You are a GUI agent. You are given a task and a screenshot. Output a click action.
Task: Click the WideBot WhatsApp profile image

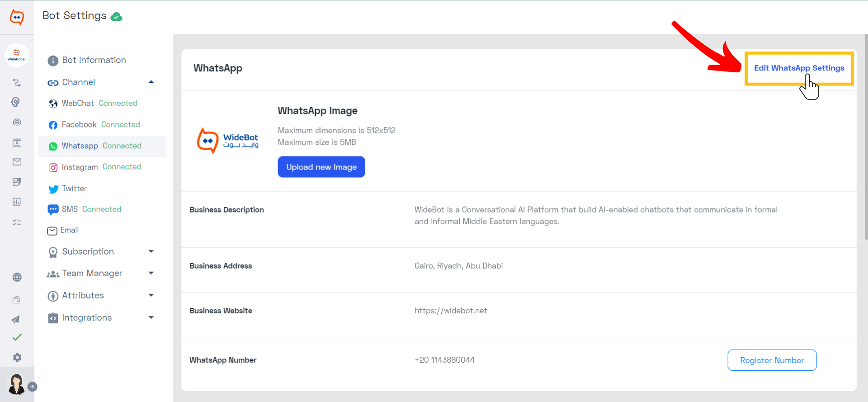(227, 141)
